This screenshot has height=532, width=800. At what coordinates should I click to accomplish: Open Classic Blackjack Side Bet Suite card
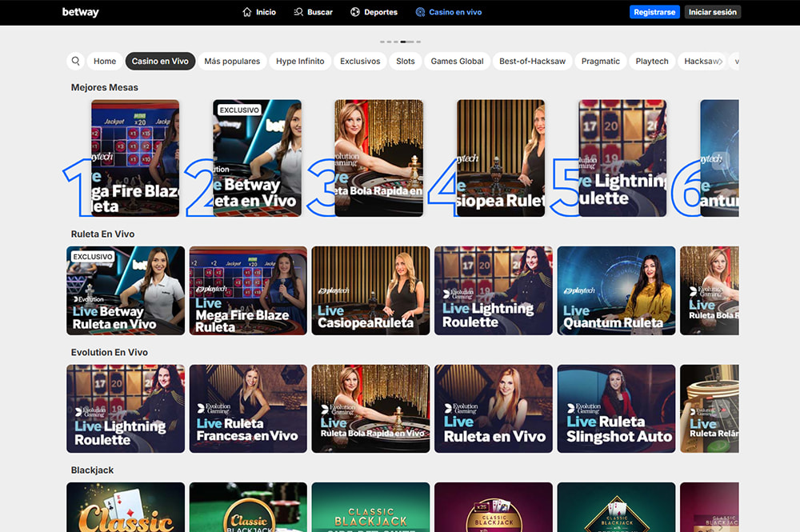point(371,507)
